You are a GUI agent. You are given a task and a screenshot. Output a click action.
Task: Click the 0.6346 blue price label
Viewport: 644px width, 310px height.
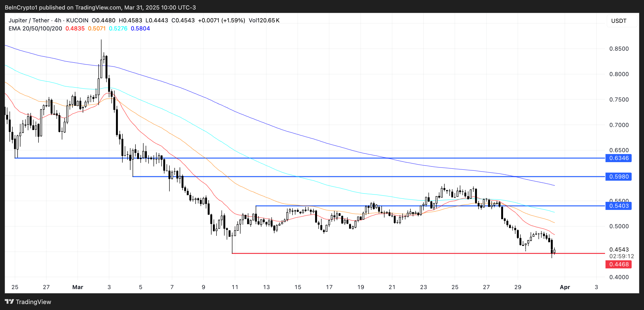pyautogui.click(x=618, y=158)
